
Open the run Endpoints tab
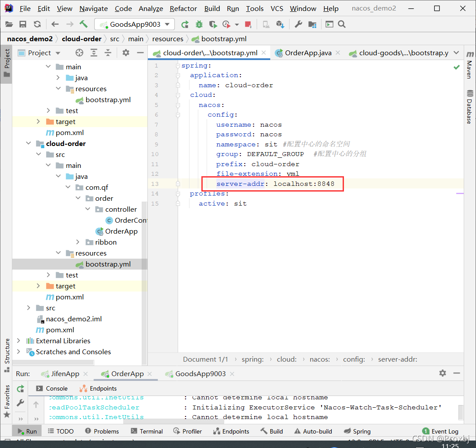click(x=98, y=388)
